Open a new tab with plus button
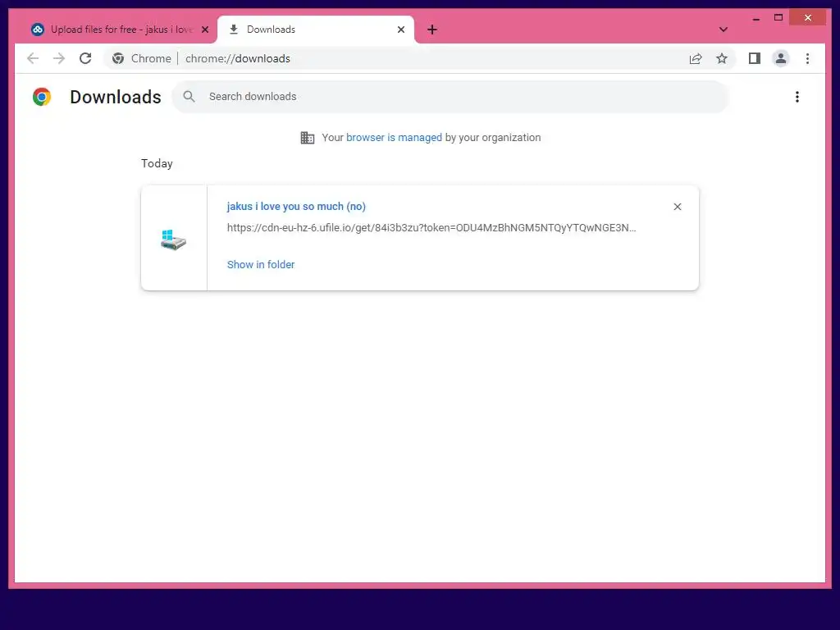Image resolution: width=840 pixels, height=630 pixels. [432, 30]
